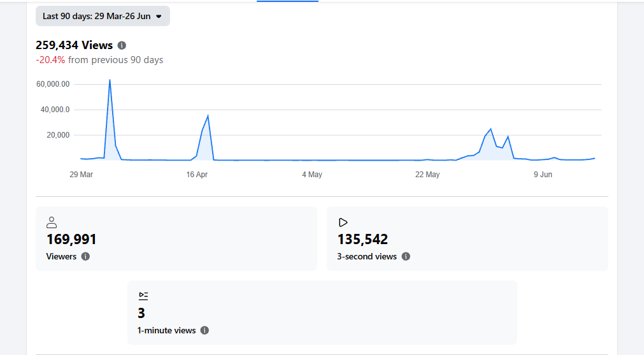Click the 1-minute views count of 3
Viewport: 644px width, 355px height.
[x=141, y=313]
